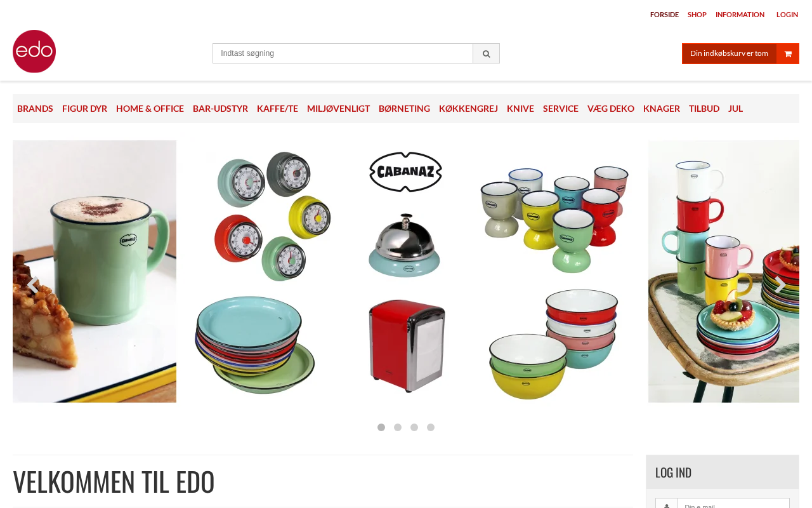This screenshot has width=812, height=508.
Task: Click the Cabanaz product banner image
Action: [x=406, y=271]
